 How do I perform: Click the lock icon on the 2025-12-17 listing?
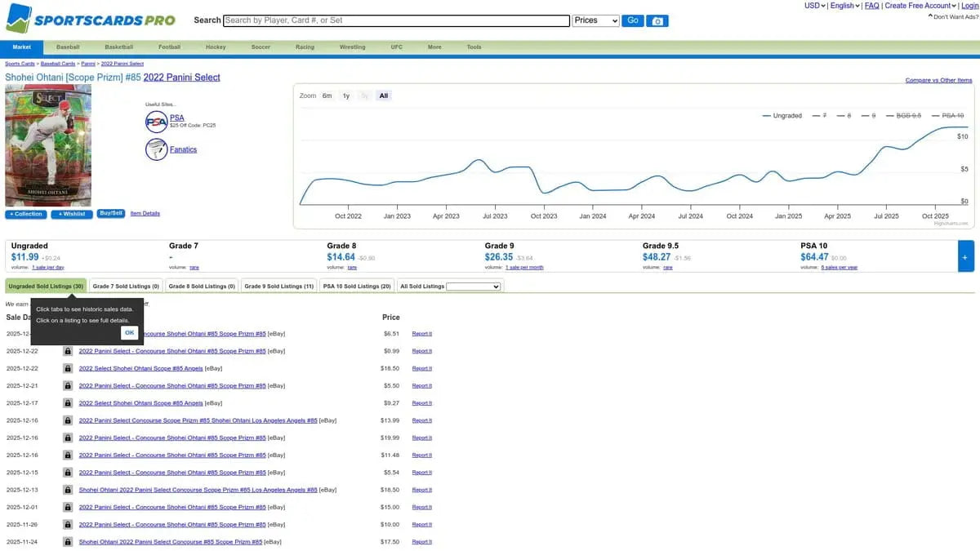point(68,403)
